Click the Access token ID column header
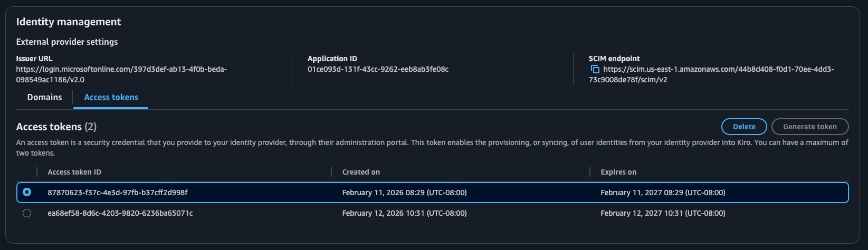Viewport: 868px width, 250px height. pos(74,172)
